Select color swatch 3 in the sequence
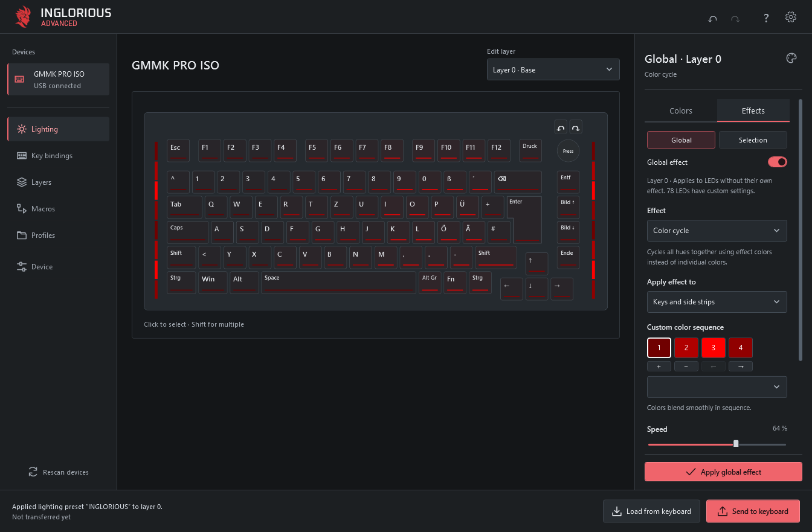Image resolution: width=812 pixels, height=532 pixels. tap(714, 348)
